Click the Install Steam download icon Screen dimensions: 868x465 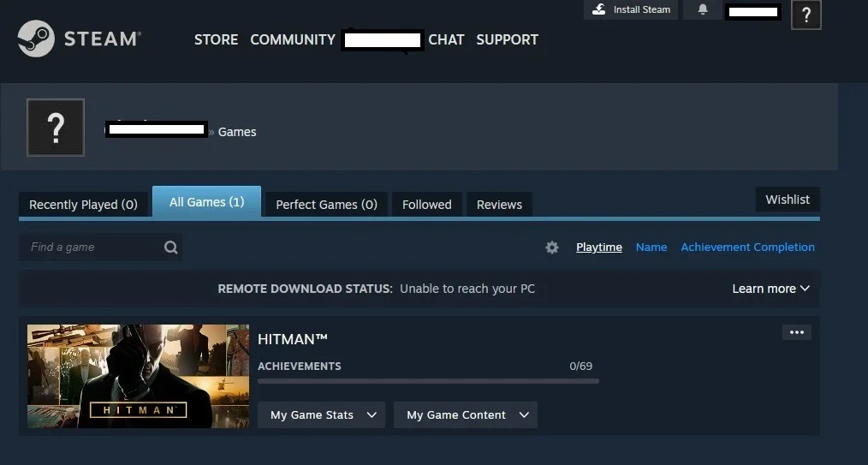click(x=598, y=9)
